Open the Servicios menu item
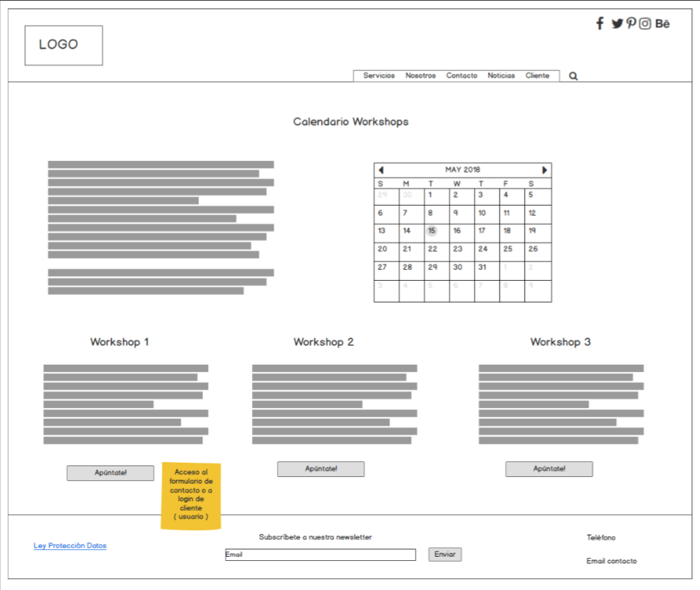Image resolution: width=700 pixels, height=590 pixels. point(378,75)
